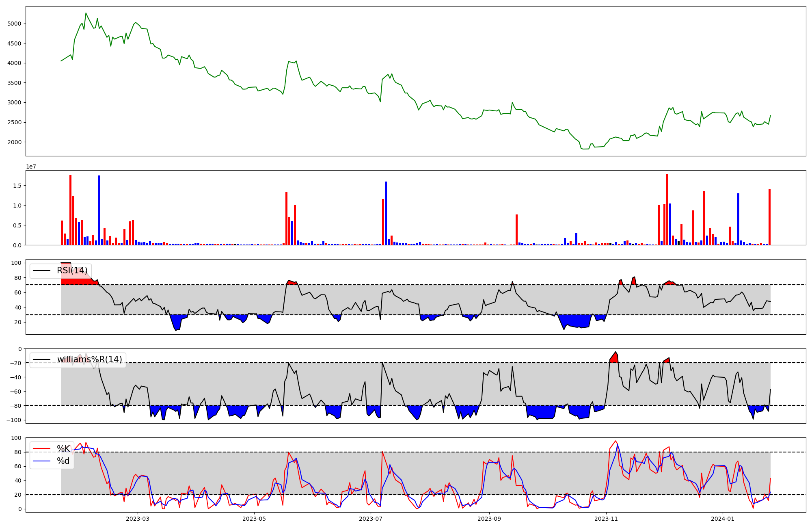Click the williams%R(14) legend label
The height and width of the screenshot is (528, 812).
pos(89,359)
